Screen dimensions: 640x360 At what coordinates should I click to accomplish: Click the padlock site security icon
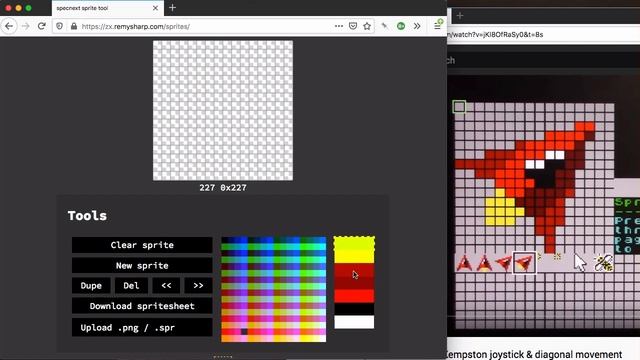[74, 26]
